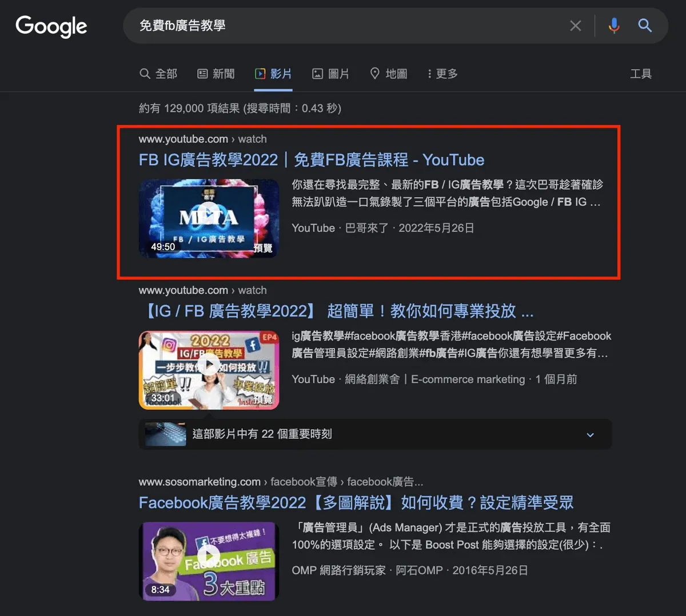Open the FB IG廣告教學2022 video result title
This screenshot has width=686, height=616.
[312, 160]
